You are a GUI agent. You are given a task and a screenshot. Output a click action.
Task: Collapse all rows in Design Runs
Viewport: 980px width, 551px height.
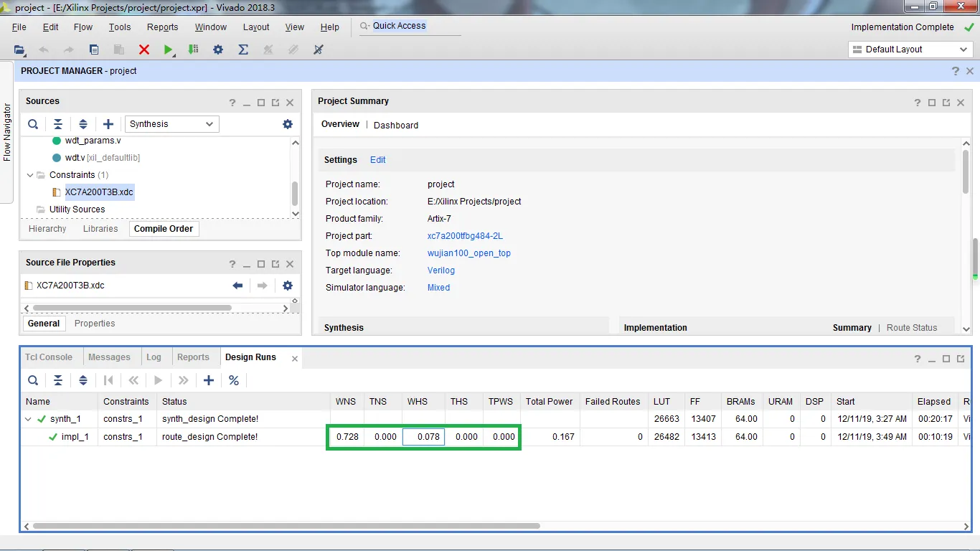(58, 380)
